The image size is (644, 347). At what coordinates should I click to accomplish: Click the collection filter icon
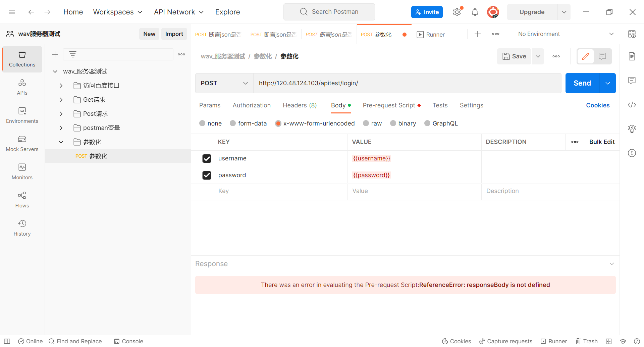click(73, 54)
